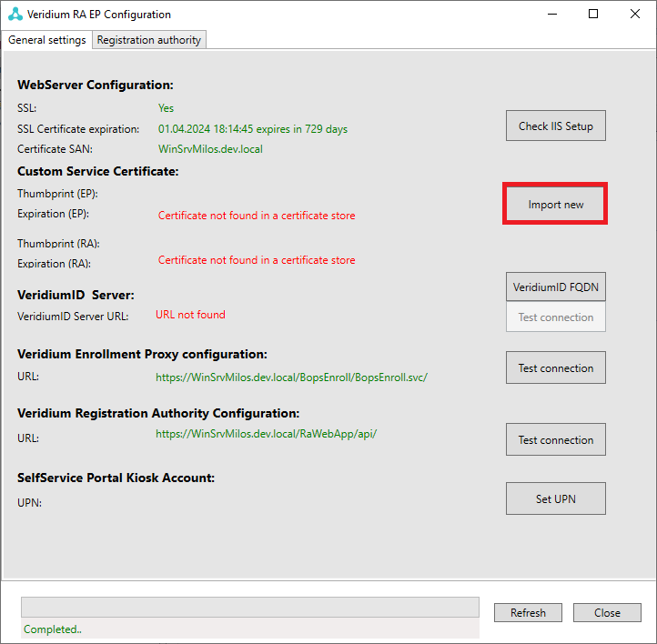This screenshot has width=657, height=644.
Task: Open the VeridiumID FQDN setting
Action: click(555, 287)
